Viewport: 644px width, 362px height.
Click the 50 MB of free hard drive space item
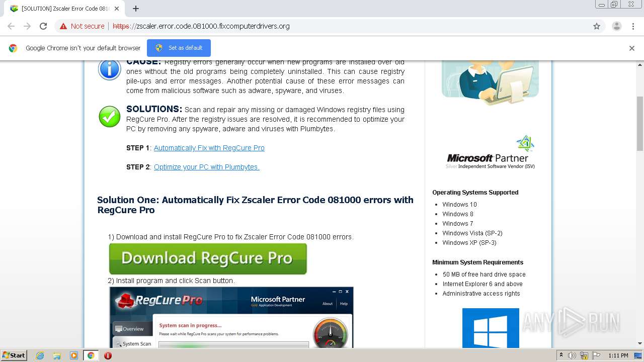pos(484,275)
